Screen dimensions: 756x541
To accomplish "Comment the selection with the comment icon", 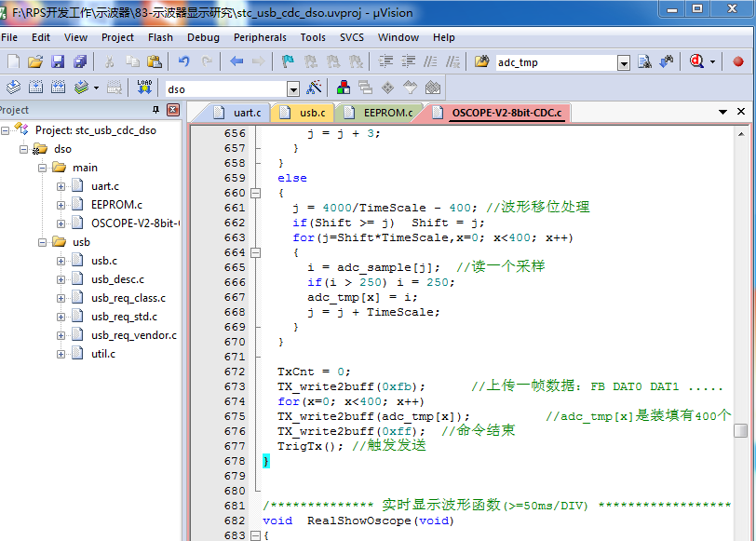I will pyautogui.click(x=430, y=61).
